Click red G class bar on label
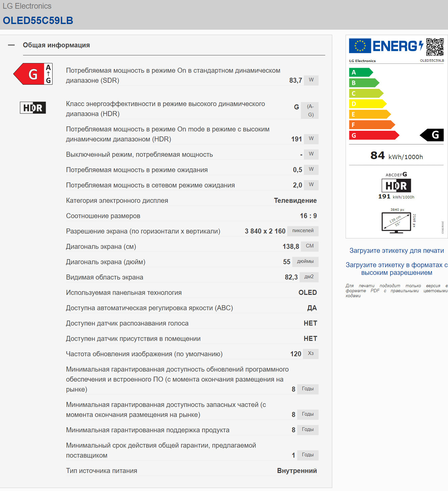 coord(374,135)
